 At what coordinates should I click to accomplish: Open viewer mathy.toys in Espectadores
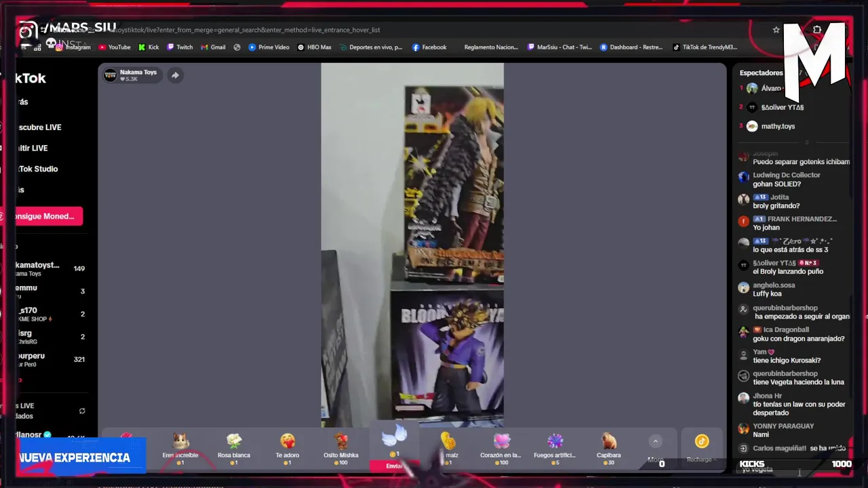771,126
